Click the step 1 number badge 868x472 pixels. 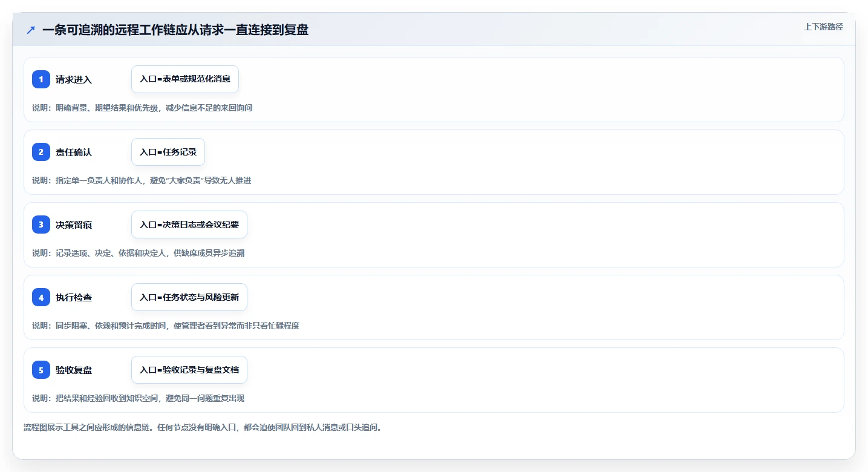[x=41, y=79]
